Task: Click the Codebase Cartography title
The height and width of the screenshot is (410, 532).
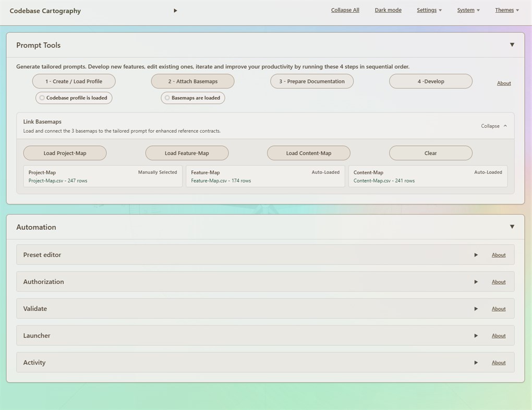Action: [45, 11]
